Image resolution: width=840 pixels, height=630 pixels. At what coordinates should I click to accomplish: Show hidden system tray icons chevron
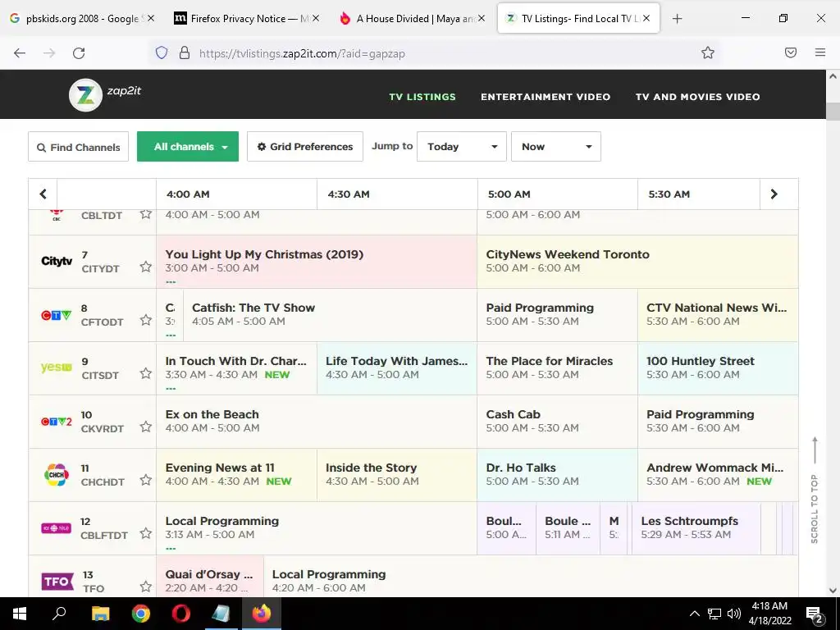pos(694,614)
